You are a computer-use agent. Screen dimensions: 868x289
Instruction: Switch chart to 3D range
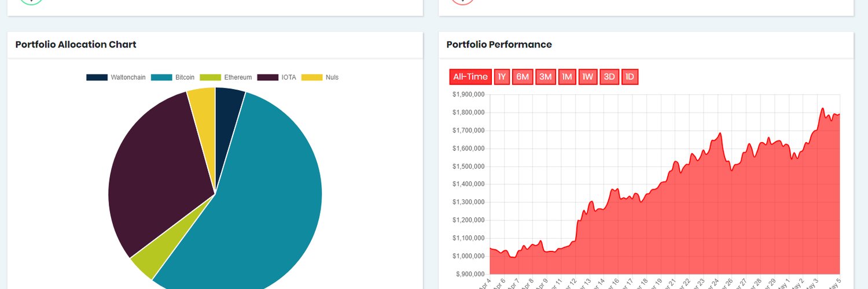point(609,77)
